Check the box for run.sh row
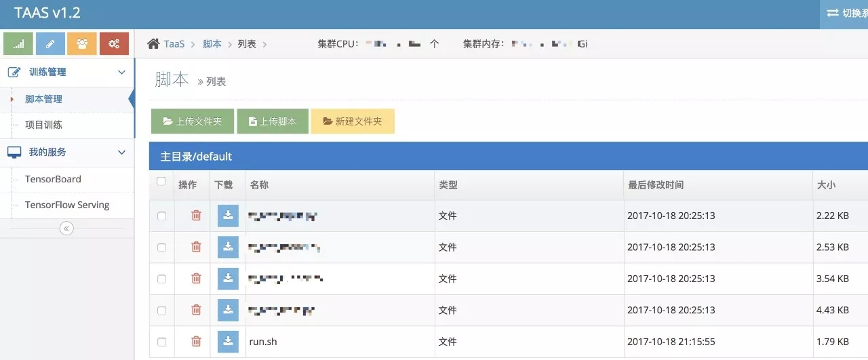This screenshot has width=868, height=360. [161, 342]
